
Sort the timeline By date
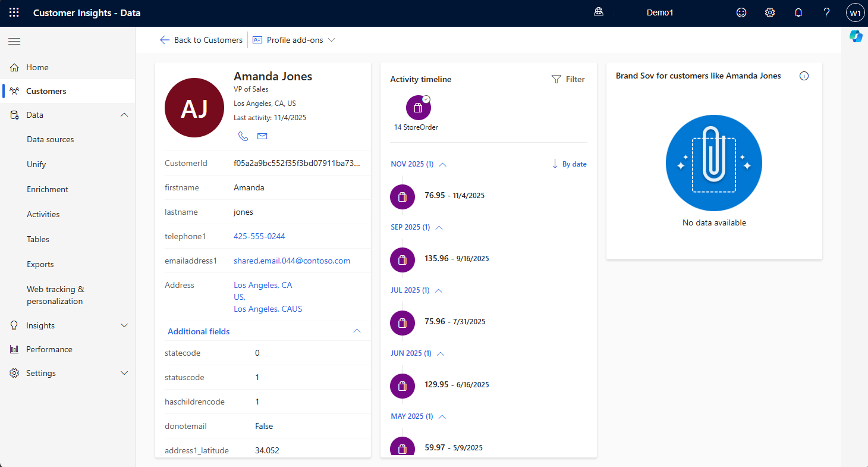pos(569,164)
